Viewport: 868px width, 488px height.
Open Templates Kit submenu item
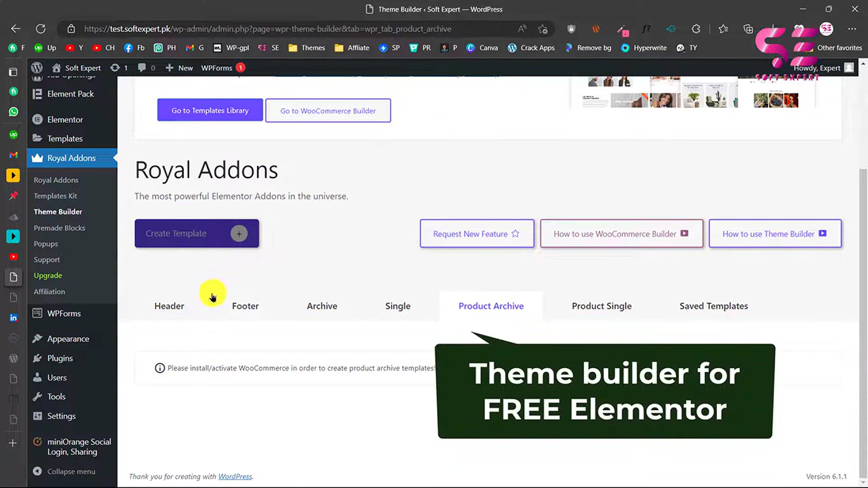click(55, 196)
